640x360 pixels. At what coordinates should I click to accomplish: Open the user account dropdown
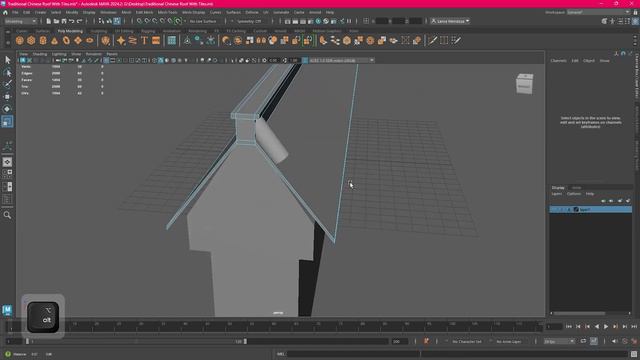tap(450, 21)
